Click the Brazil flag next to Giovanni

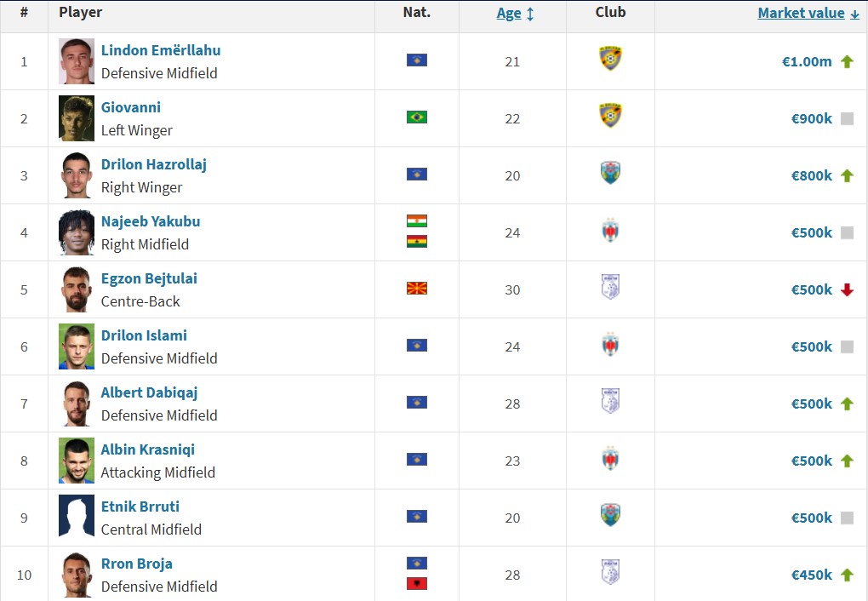(x=417, y=117)
